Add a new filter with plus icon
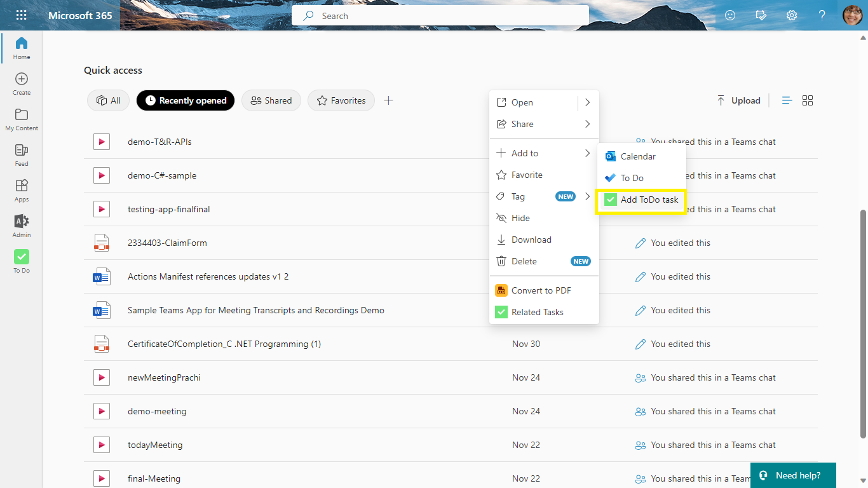Screen dimensions: 868x488 tap(389, 100)
